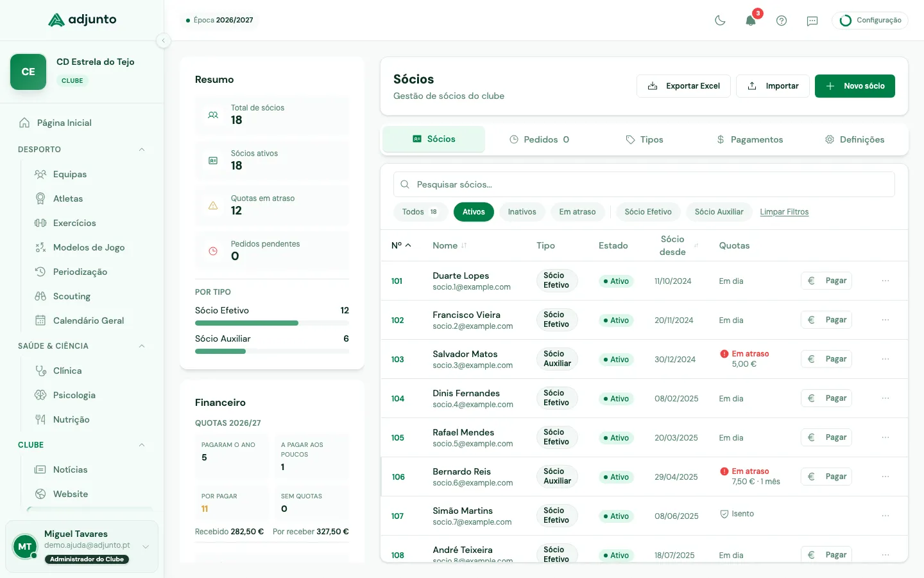Open the Configuração progress pill
This screenshot has width=924, height=578.
click(870, 21)
